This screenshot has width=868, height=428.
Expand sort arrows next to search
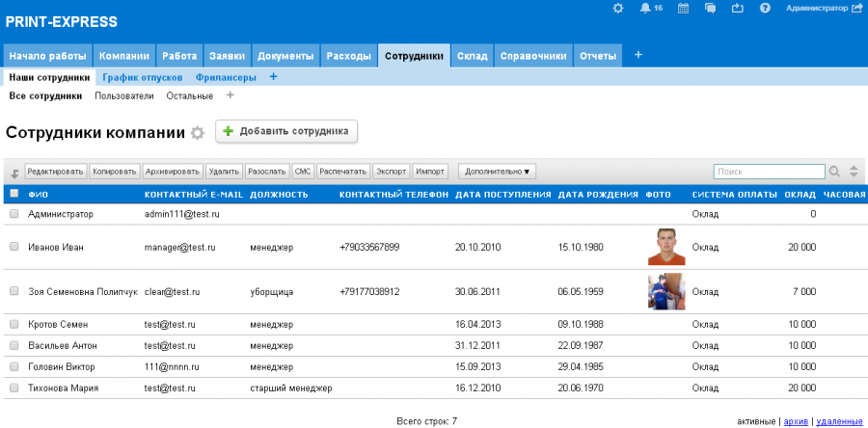tap(853, 172)
